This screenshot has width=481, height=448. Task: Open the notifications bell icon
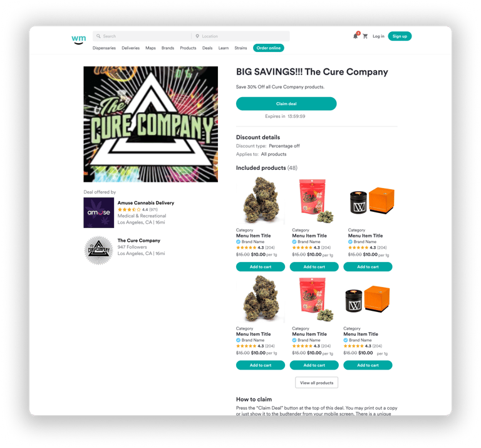355,36
